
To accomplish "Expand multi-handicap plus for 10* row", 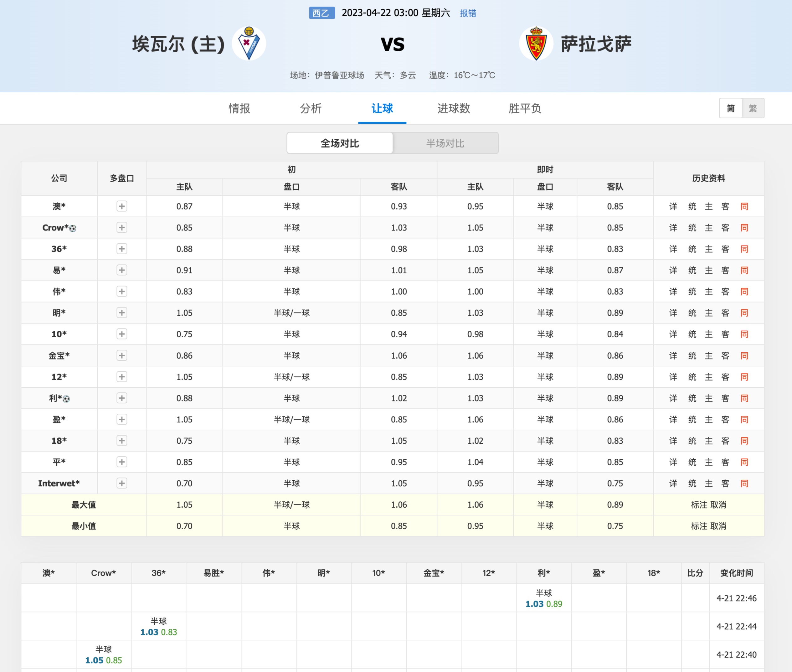I will pos(122,334).
